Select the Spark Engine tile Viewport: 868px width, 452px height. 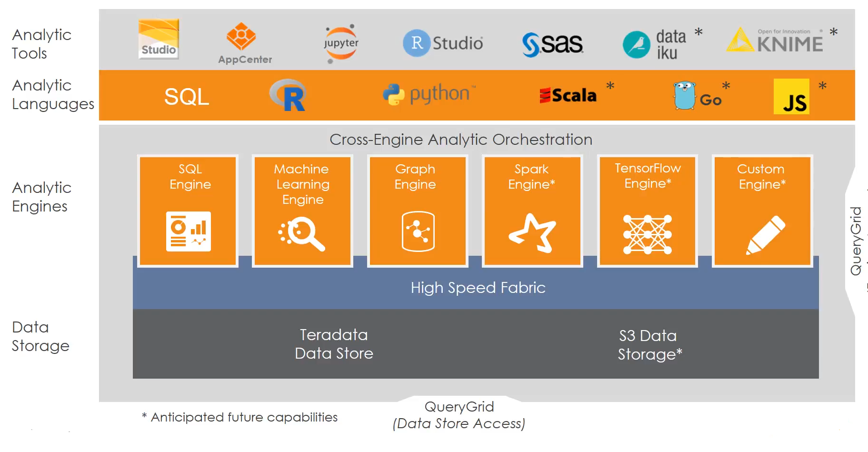click(532, 211)
